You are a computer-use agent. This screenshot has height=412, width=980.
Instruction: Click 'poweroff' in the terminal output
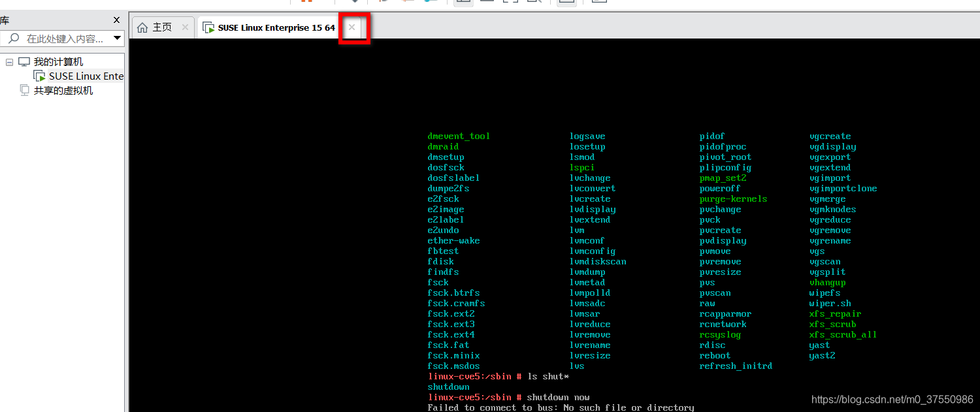pyautogui.click(x=720, y=189)
